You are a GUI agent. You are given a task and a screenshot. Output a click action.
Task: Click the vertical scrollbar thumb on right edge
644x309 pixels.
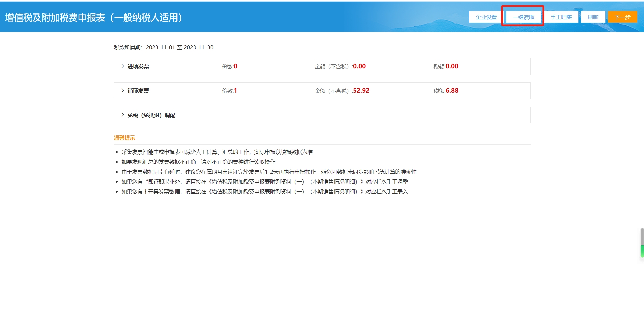[x=642, y=243]
